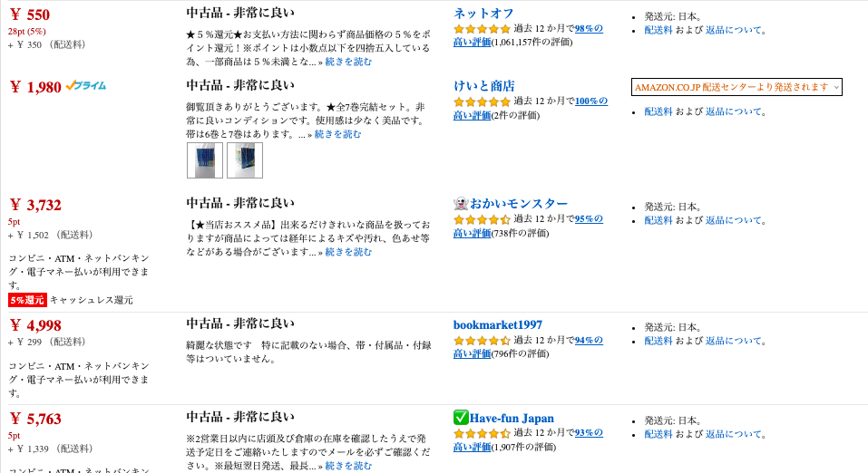Image resolution: width=868 pixels, height=473 pixels.
Task: Click the star rating under bookmarket1997
Action: coord(482,340)
